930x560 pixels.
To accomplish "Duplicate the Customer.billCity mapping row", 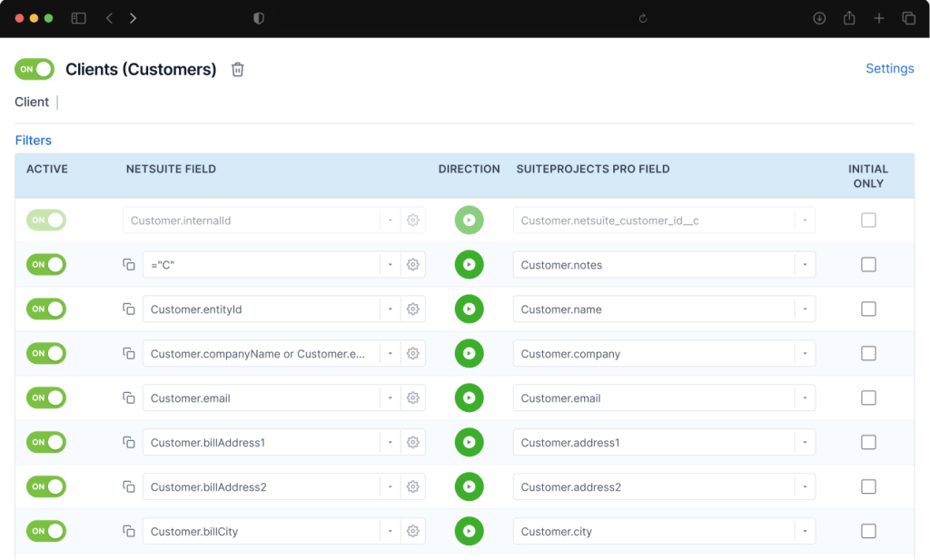I will click(x=129, y=531).
